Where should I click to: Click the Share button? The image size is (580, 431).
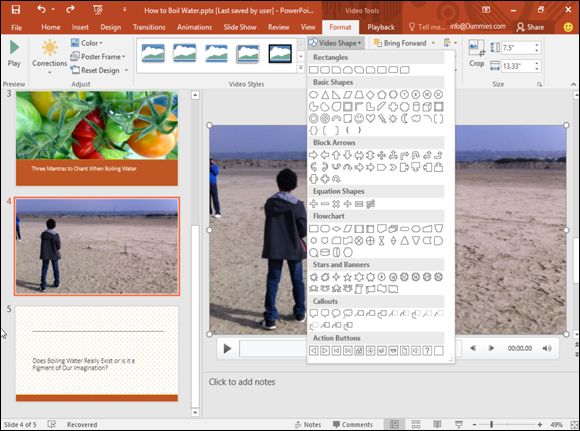530,27
